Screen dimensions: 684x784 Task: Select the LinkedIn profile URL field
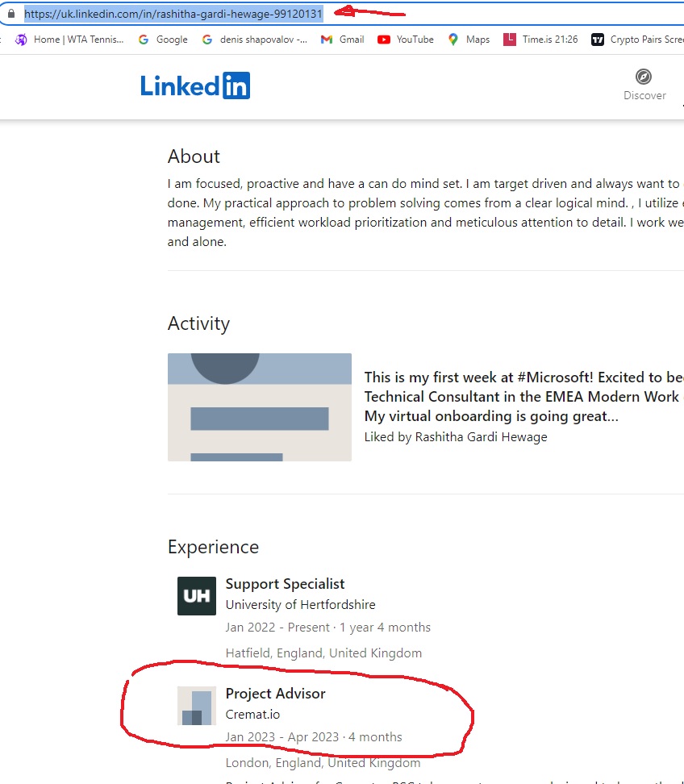173,14
